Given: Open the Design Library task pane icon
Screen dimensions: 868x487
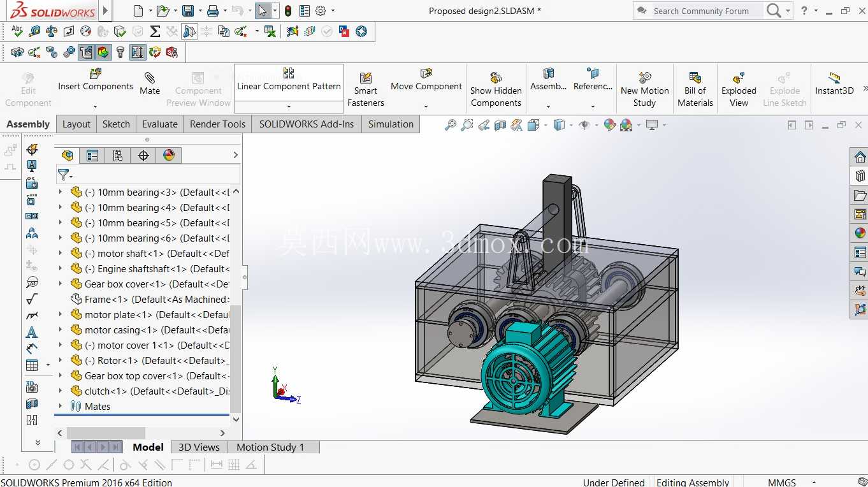Looking at the screenshot, I should point(860,176).
